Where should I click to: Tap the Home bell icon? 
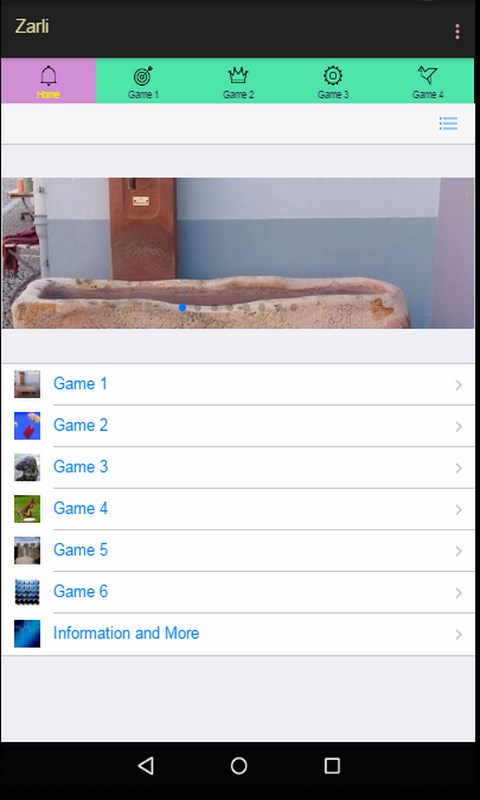(48, 76)
